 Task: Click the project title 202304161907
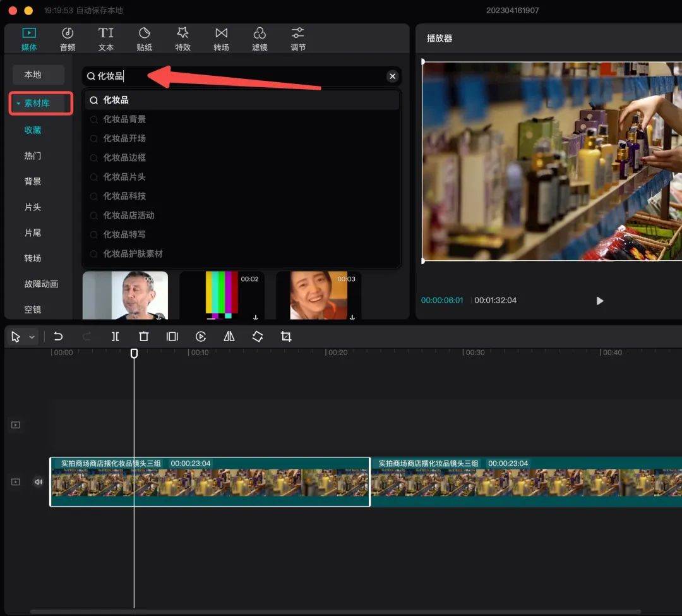pyautogui.click(x=512, y=11)
